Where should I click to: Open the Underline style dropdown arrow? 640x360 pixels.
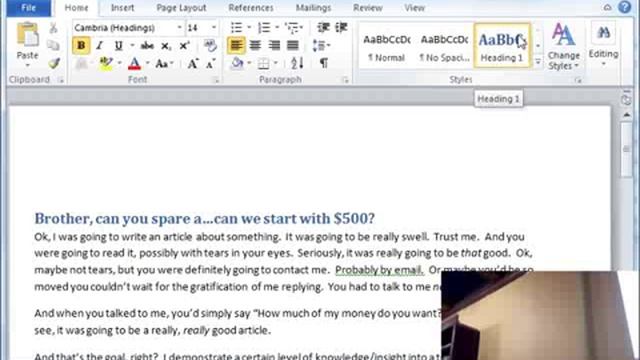tap(132, 45)
